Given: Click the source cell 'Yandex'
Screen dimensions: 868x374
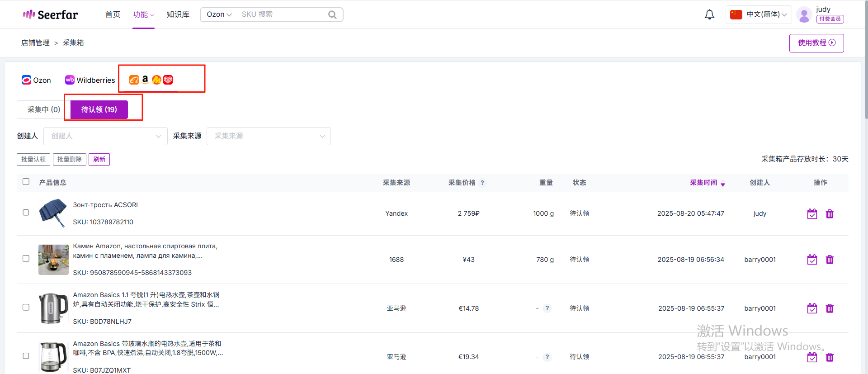Looking at the screenshot, I should [x=396, y=213].
